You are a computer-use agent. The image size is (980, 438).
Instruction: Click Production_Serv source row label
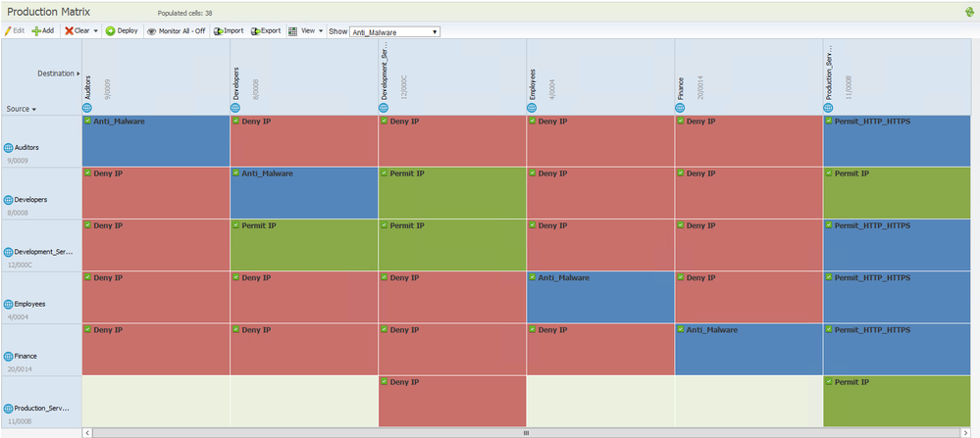tap(41, 409)
